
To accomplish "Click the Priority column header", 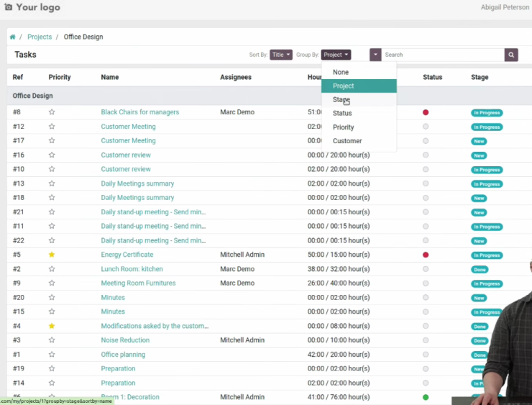I will point(60,77).
